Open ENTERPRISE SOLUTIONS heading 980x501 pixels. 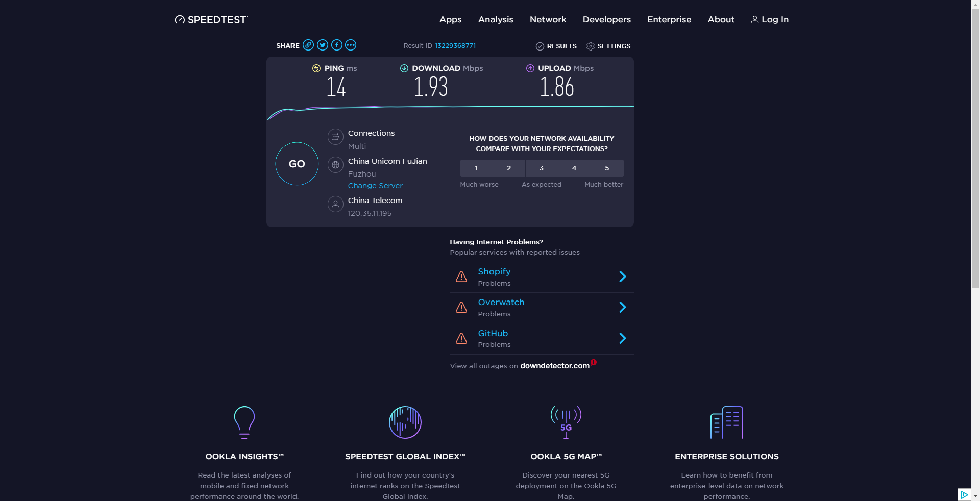pos(727,457)
